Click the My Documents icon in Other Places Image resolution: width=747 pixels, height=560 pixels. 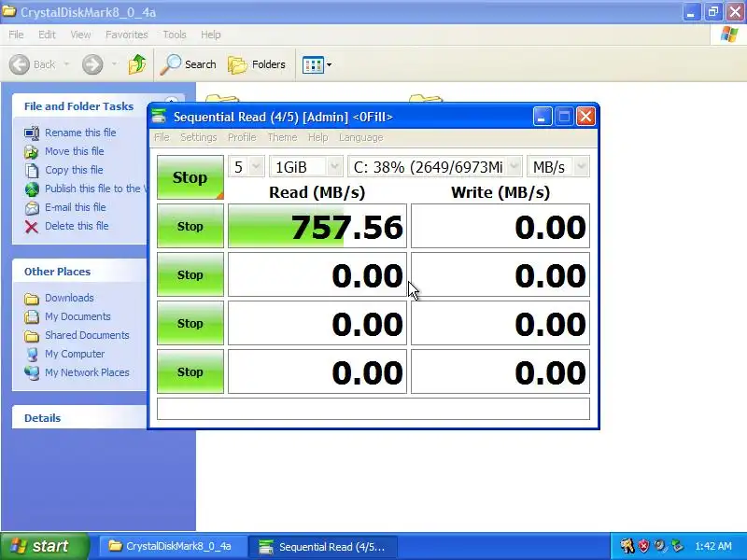click(x=32, y=316)
